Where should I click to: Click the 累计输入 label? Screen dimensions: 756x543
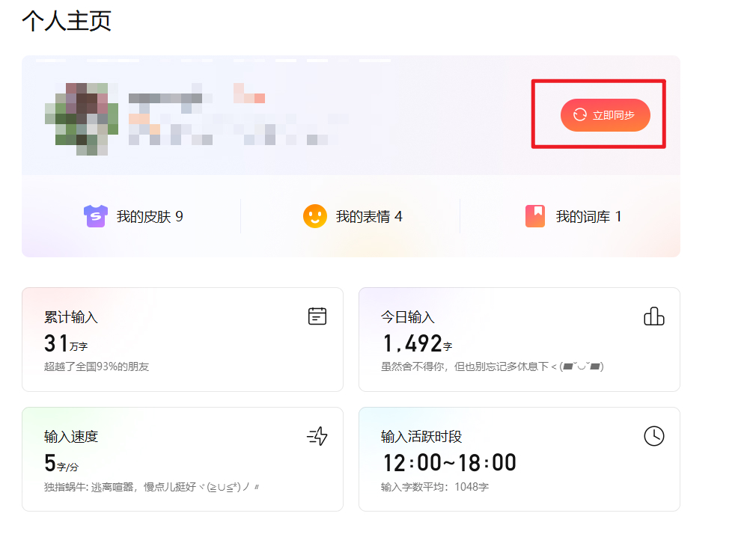pyautogui.click(x=71, y=317)
